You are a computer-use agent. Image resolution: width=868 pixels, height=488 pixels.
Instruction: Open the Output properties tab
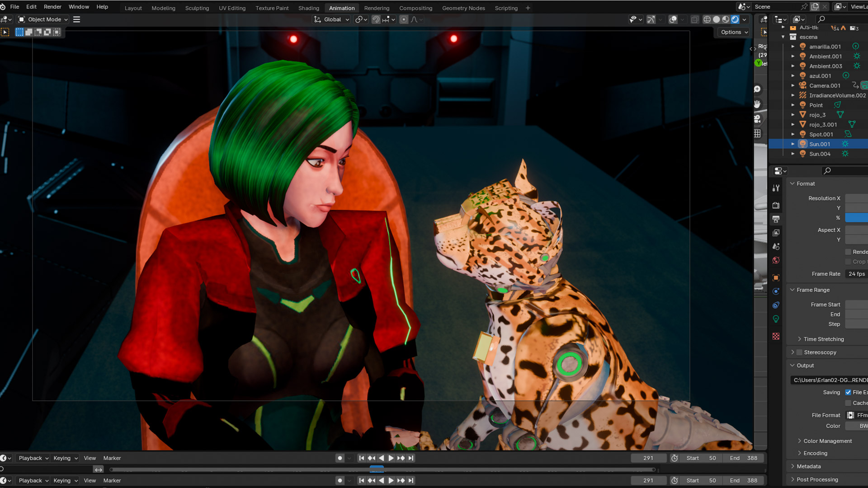coord(776,219)
